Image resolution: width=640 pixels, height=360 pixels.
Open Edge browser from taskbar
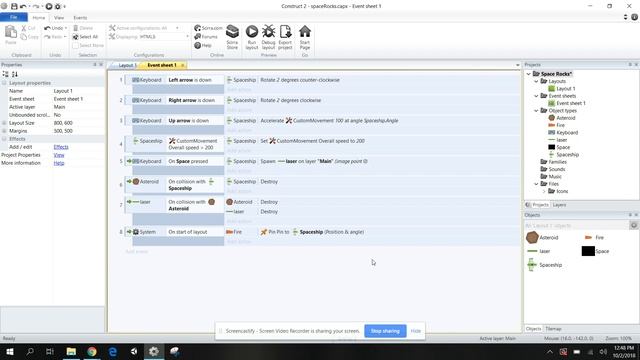click(113, 351)
